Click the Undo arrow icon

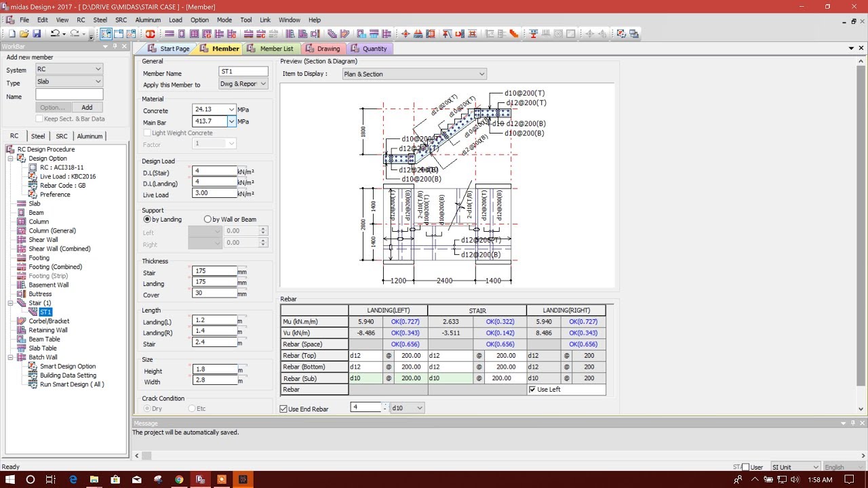(x=54, y=33)
